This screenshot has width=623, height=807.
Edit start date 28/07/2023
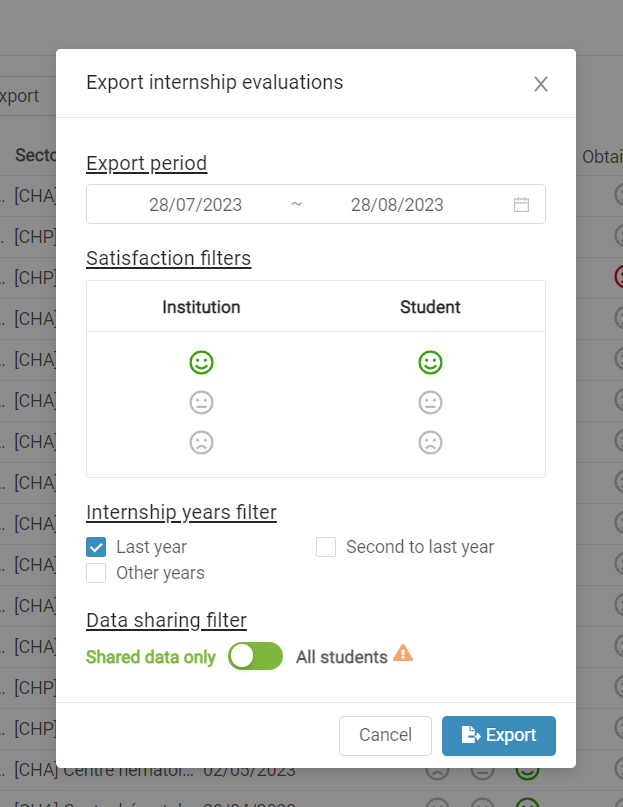click(196, 205)
